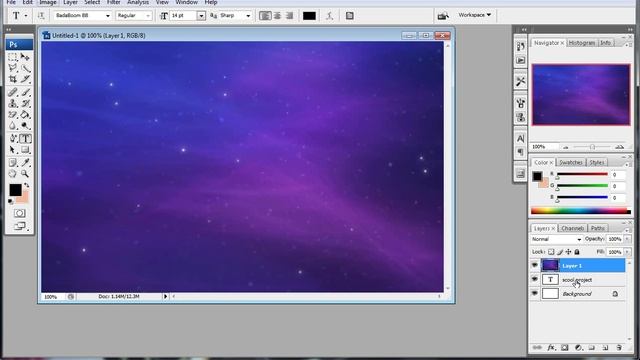Select the Hand tool
Image resolution: width=640 pixels, height=360 pixels.
point(13,174)
